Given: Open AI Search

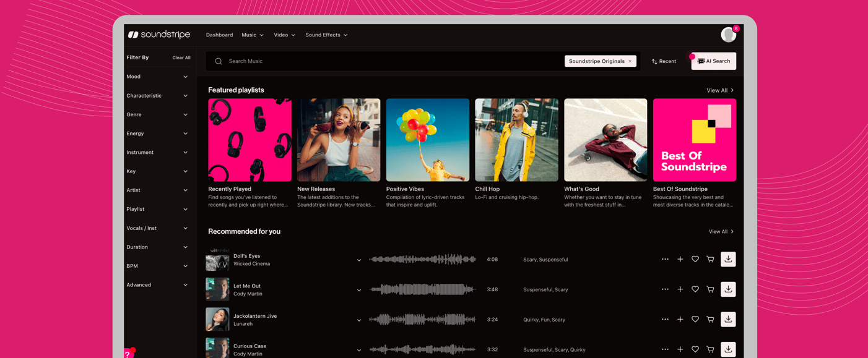Looking at the screenshot, I should click(x=713, y=61).
